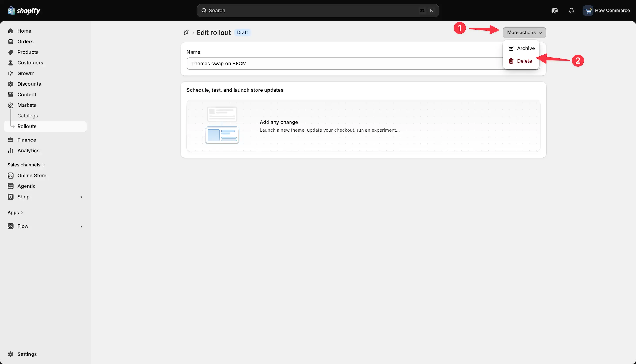The width and height of the screenshot is (636, 364).
Task: Open the Catalogs submenu item
Action: [28, 116]
